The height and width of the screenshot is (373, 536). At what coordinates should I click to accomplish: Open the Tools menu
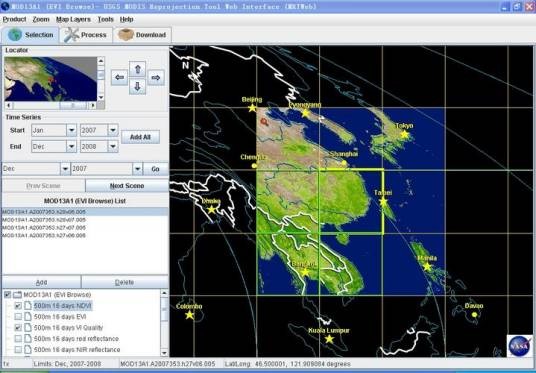pos(105,19)
